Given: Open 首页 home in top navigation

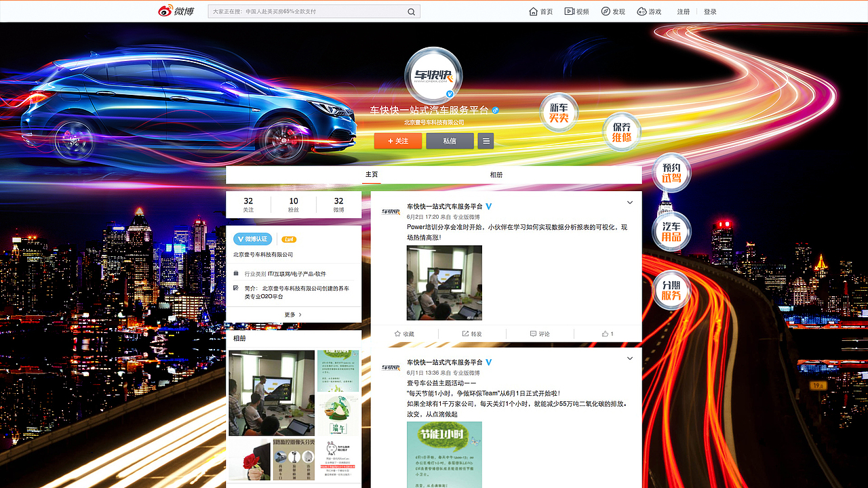Looking at the screenshot, I should click(x=541, y=12).
